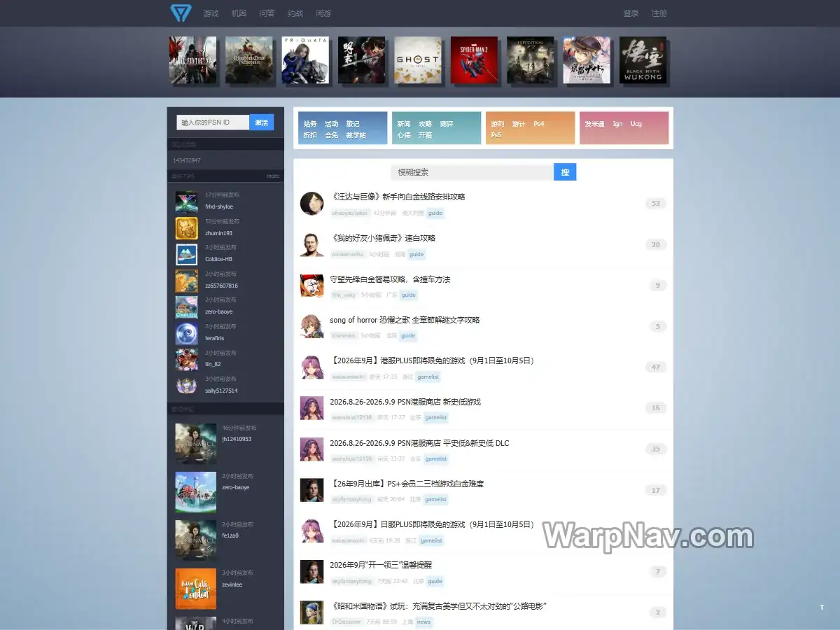Open zero-baoye's trophy tip icon

point(186,307)
